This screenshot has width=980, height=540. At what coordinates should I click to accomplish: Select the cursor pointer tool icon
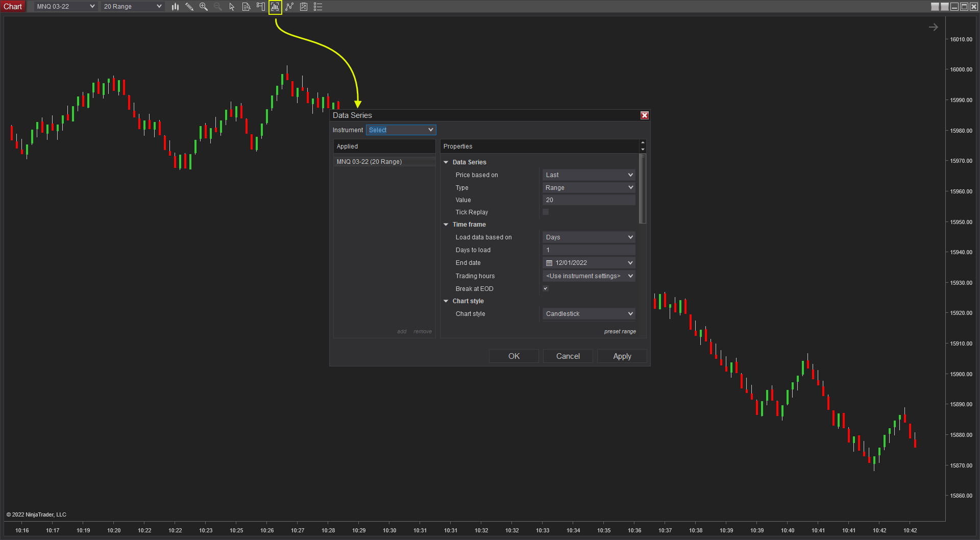(232, 7)
